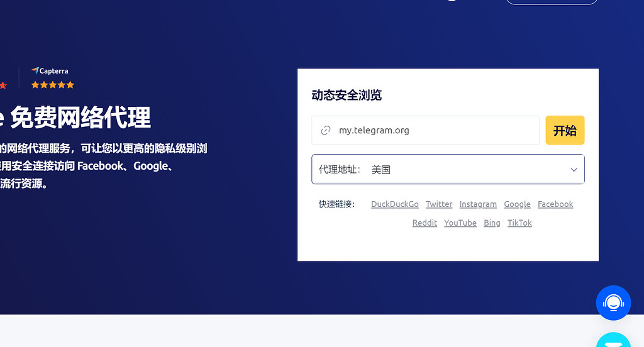The image size is (644, 347).
Task: Open the blue headset support chat button
Action: pos(613,303)
